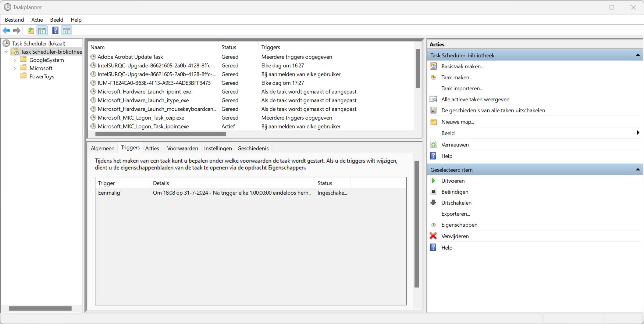Screen dimensions: 644x324
Task: Sort tasks by the Naam column header
Action: (153, 47)
